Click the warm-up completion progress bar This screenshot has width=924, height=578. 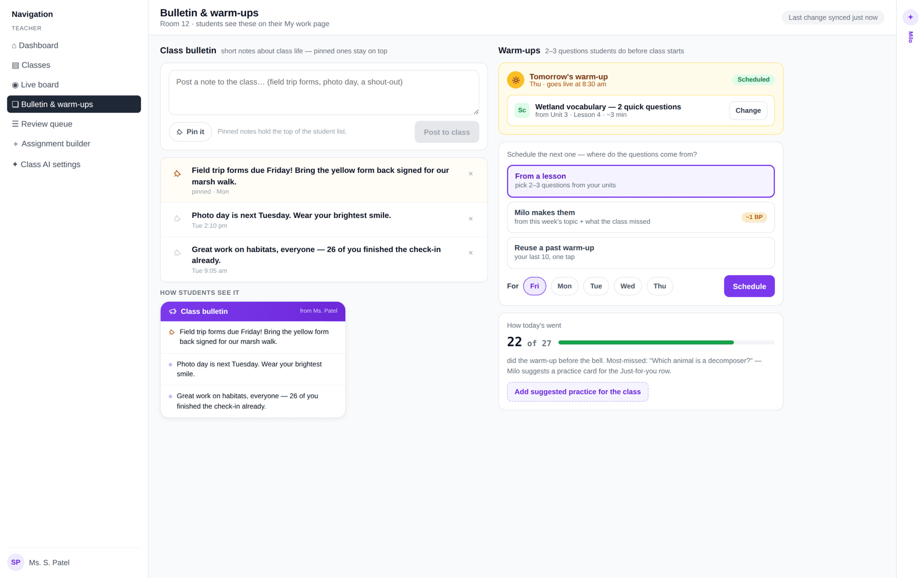[x=666, y=343]
